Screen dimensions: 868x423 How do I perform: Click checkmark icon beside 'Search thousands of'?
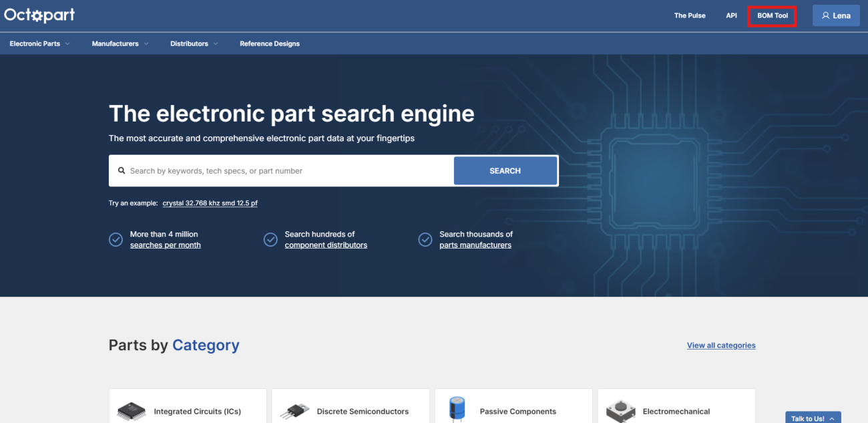(x=425, y=239)
